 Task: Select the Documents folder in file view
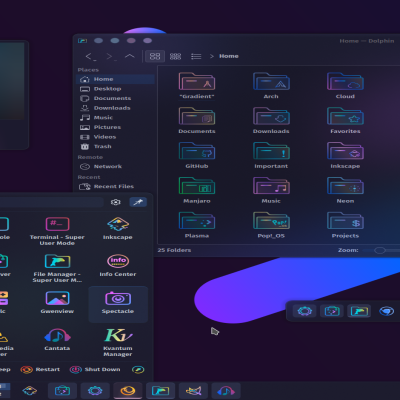point(197,116)
